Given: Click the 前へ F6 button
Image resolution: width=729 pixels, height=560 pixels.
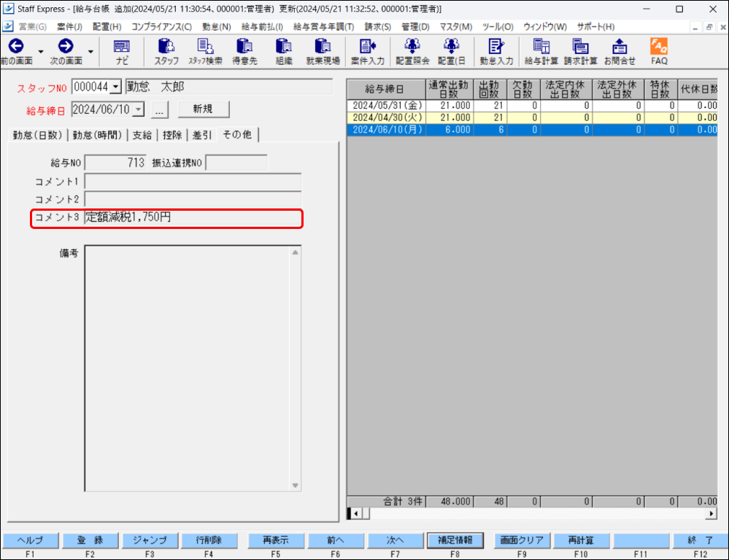Looking at the screenshot, I should 336,540.
